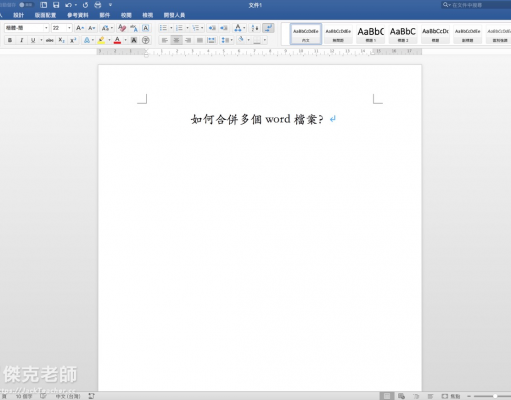Image resolution: width=511 pixels, height=400 pixels.
Task: Decrease font size with small A icon
Action: [x=92, y=28]
